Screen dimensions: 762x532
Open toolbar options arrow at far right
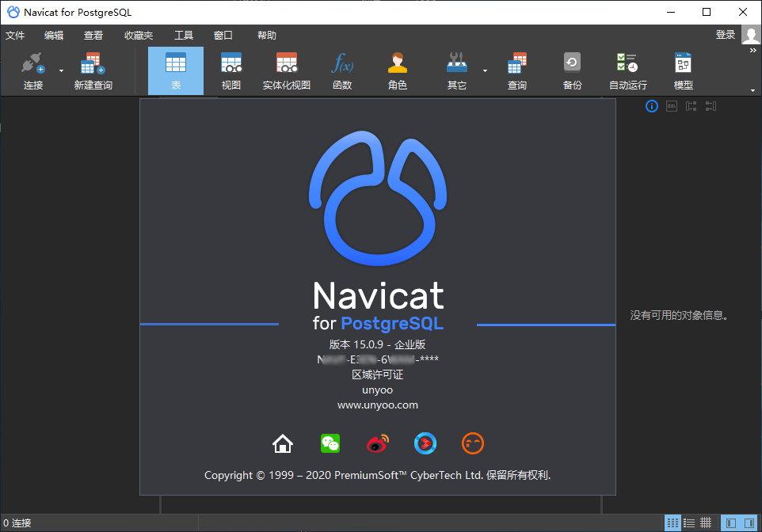752,90
